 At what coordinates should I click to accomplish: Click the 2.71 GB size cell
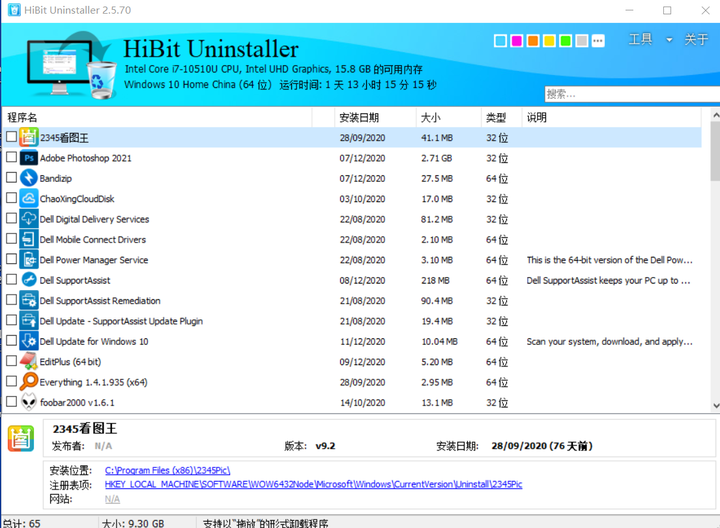[437, 158]
